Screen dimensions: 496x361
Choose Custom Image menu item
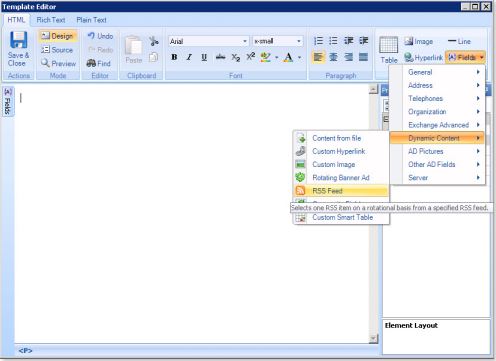[x=341, y=164]
